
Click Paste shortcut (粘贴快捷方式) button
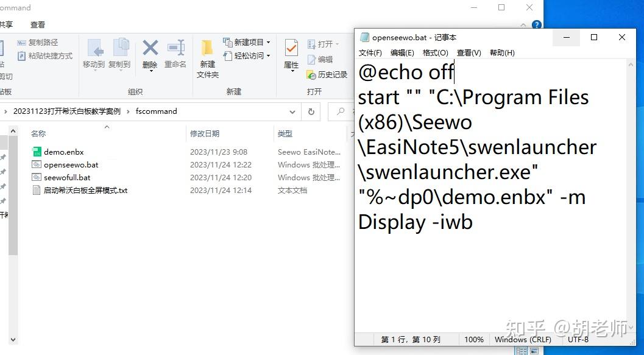[45, 56]
